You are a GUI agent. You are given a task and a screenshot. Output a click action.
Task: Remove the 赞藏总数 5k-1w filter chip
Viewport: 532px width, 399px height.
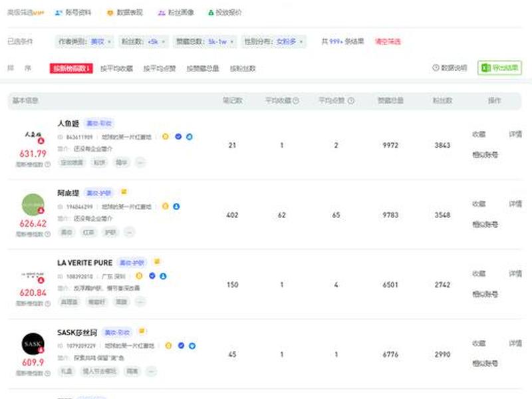click(231, 42)
